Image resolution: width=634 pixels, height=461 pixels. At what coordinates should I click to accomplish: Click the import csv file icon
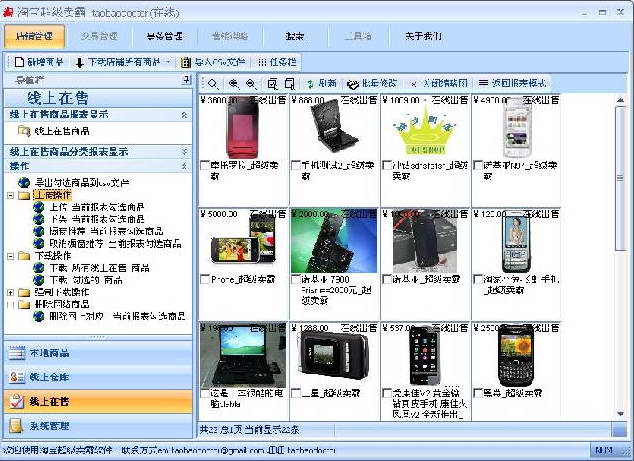pos(186,62)
